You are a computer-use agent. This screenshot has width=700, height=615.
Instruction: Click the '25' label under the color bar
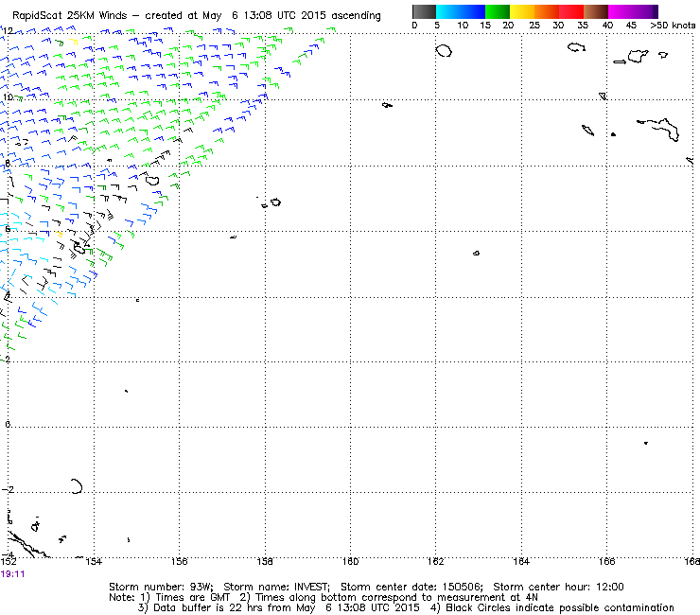(534, 26)
